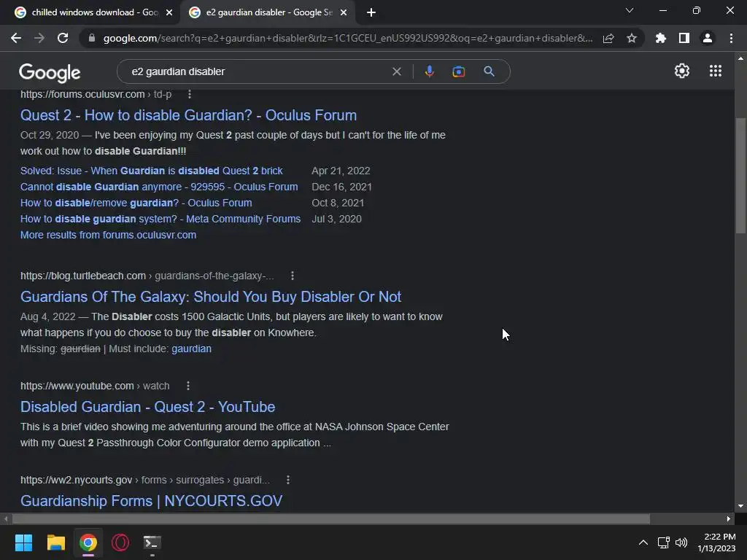Clear the search box with the X
The width and height of the screenshot is (747, 560).
click(x=396, y=71)
